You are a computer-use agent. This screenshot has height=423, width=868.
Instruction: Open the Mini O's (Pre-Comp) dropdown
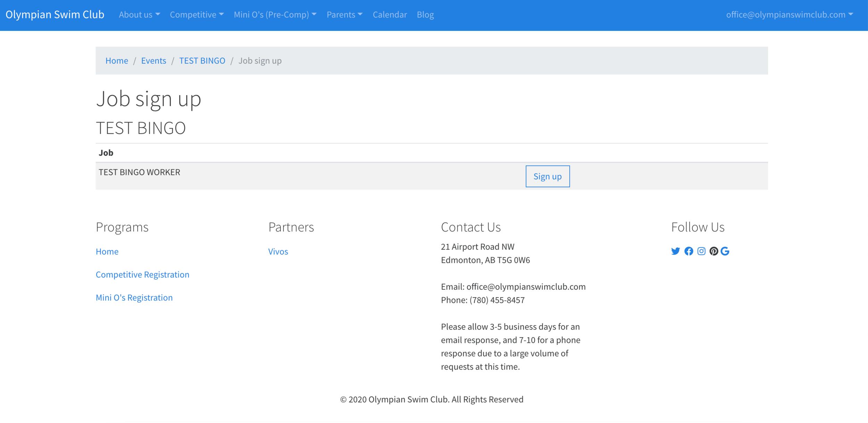coord(275,15)
